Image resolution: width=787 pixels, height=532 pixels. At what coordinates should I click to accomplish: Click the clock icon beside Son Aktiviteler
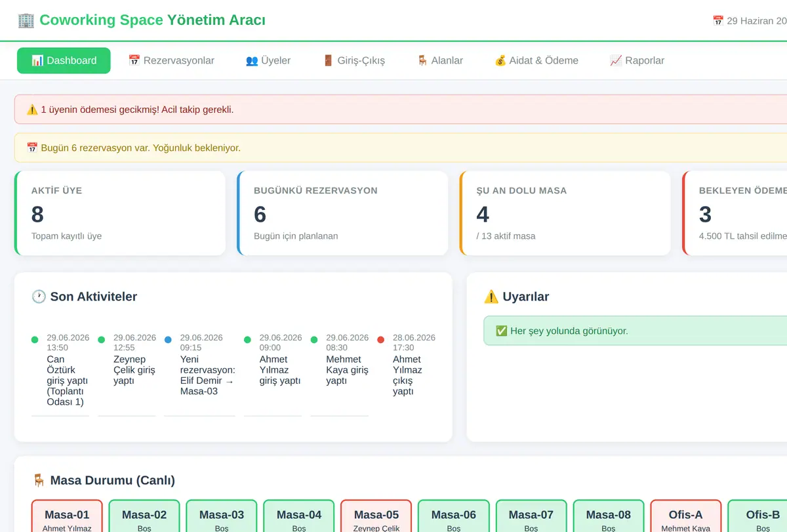coord(39,297)
